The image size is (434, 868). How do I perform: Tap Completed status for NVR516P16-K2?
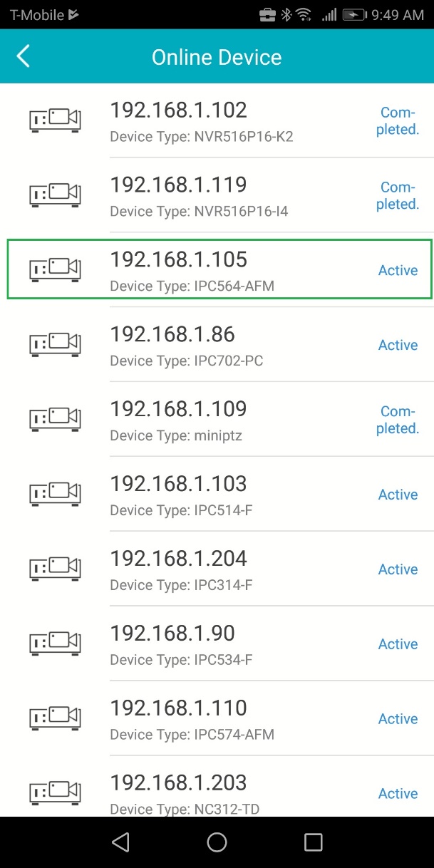pos(398,120)
